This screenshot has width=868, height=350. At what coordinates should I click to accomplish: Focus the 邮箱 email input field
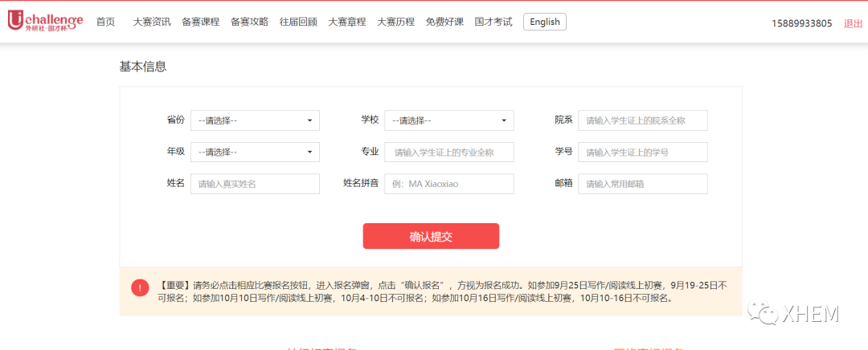[642, 184]
